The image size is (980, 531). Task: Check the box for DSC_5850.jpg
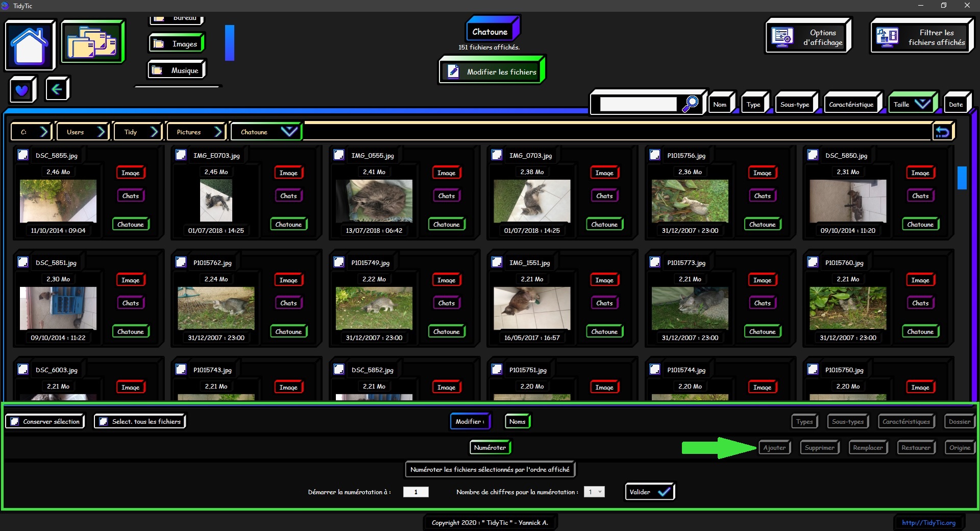(813, 155)
